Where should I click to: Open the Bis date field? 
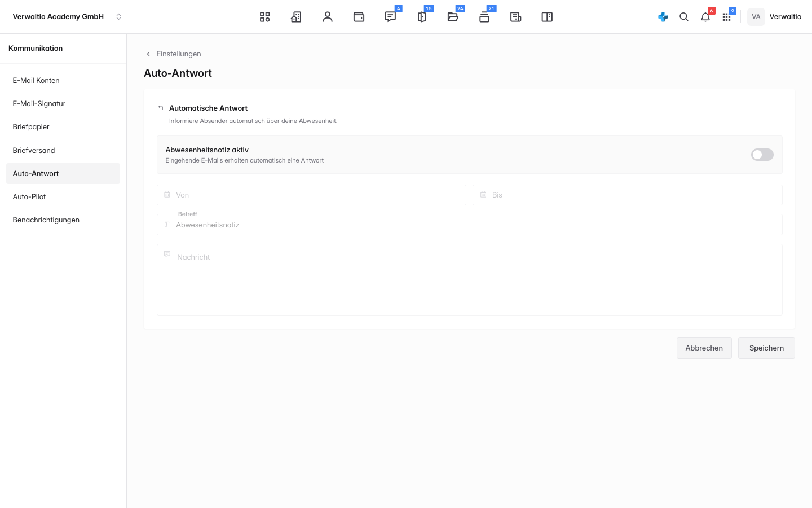tap(628, 195)
